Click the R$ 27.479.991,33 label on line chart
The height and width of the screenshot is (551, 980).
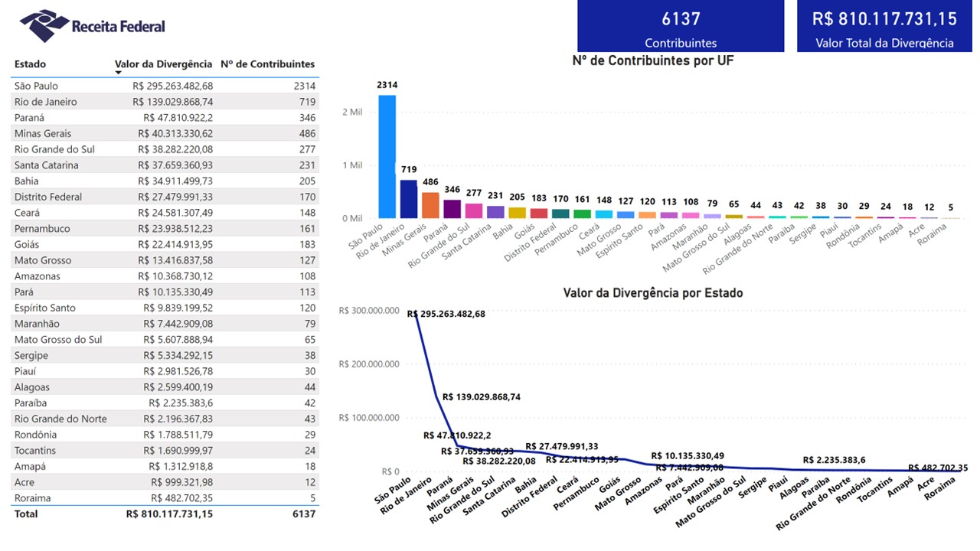562,446
